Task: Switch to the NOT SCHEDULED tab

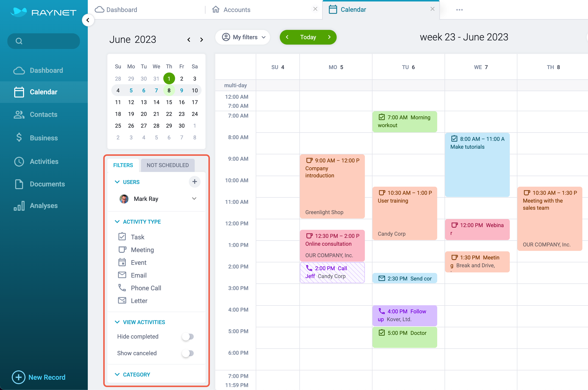Action: point(167,165)
